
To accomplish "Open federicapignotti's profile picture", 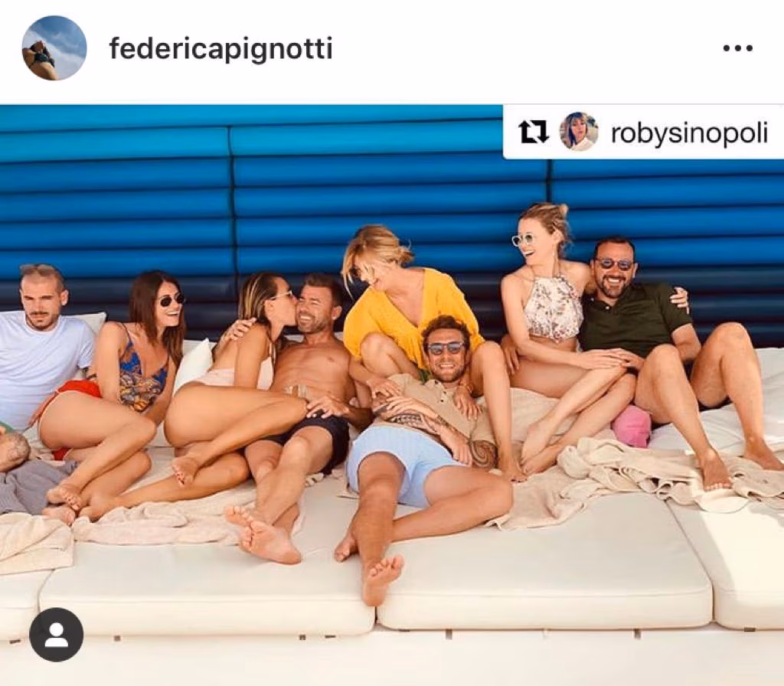I will (54, 48).
